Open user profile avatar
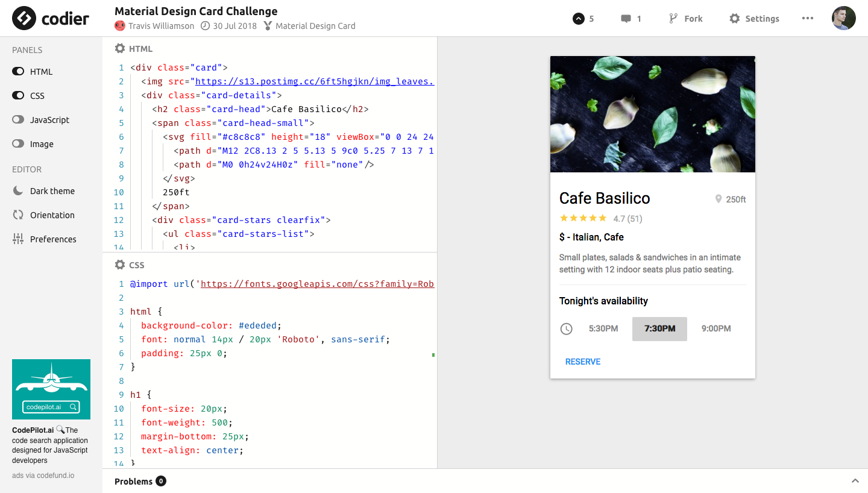This screenshot has width=868, height=493. tap(844, 18)
